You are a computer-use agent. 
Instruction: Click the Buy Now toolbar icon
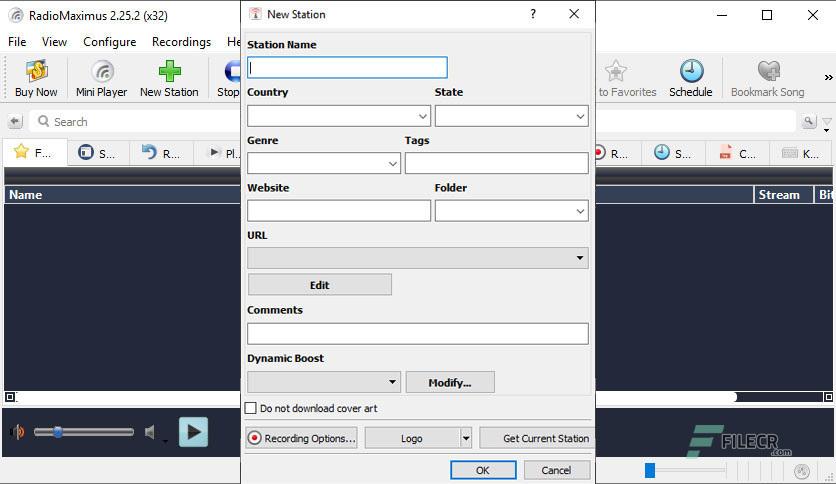(x=36, y=71)
